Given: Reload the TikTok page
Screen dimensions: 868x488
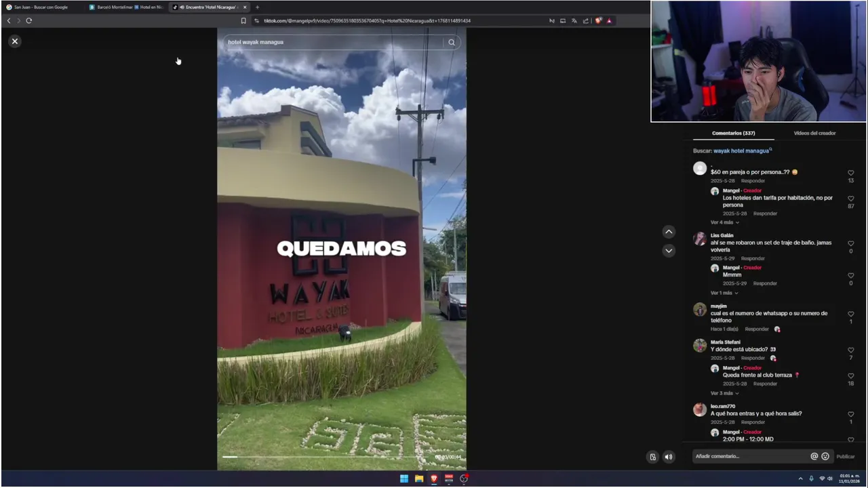Looking at the screenshot, I should click(x=29, y=20).
